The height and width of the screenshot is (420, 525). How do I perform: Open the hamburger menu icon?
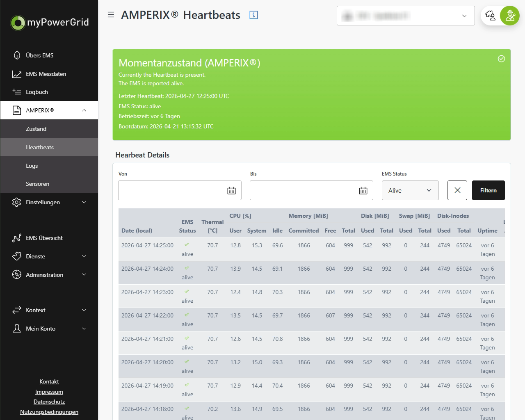point(111,15)
